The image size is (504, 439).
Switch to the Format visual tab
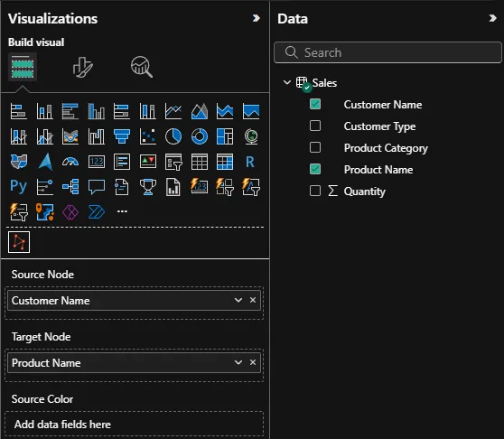click(x=82, y=67)
